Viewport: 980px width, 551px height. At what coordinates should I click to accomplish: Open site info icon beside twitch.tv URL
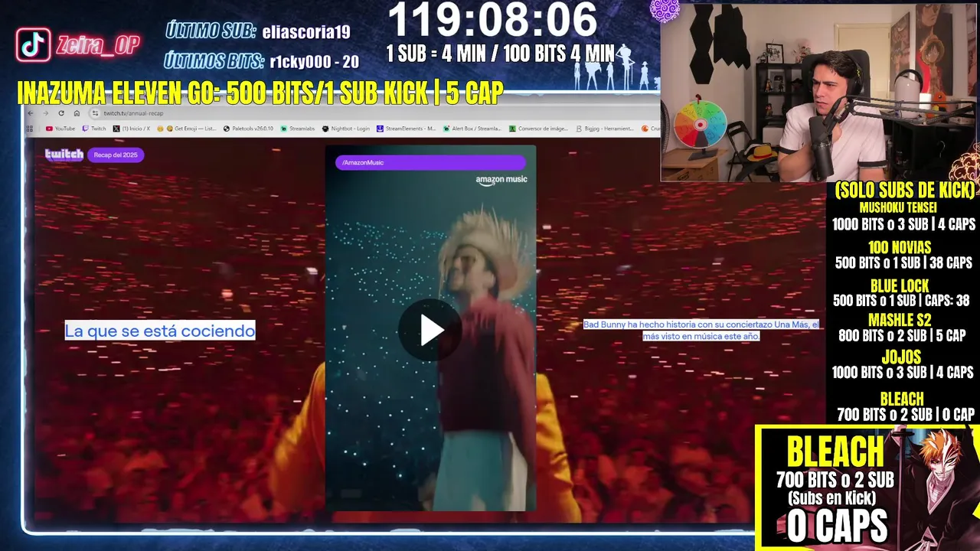(x=95, y=113)
